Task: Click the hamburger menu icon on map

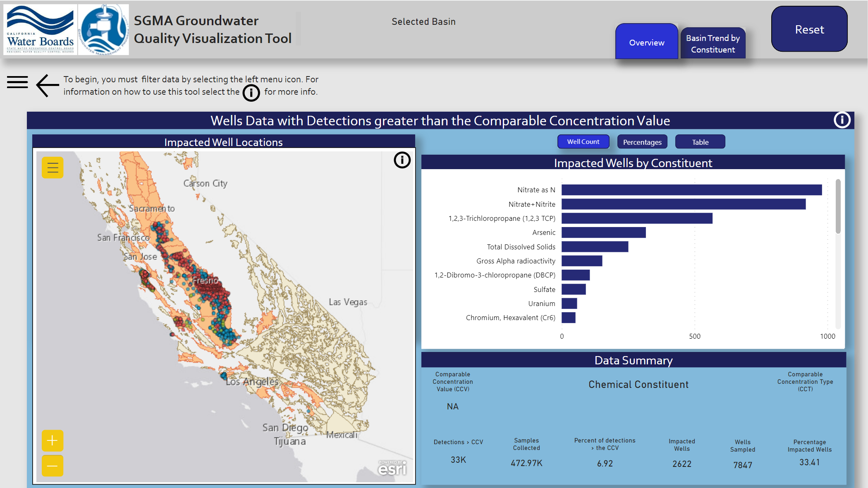Action: tap(53, 167)
